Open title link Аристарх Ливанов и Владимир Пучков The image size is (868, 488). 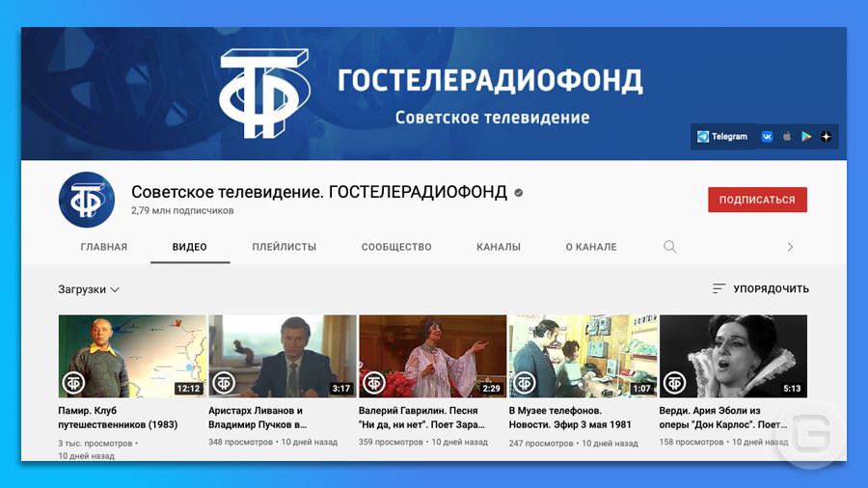click(258, 418)
